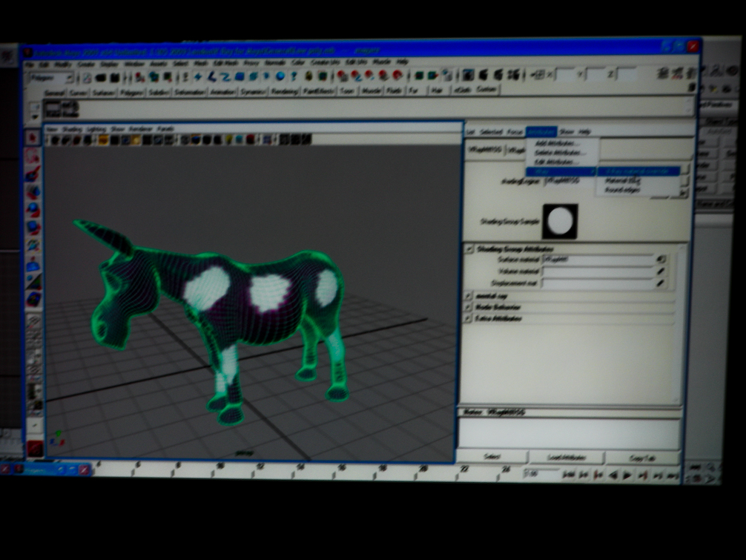Open the shelf options menu arrow

pyautogui.click(x=34, y=117)
